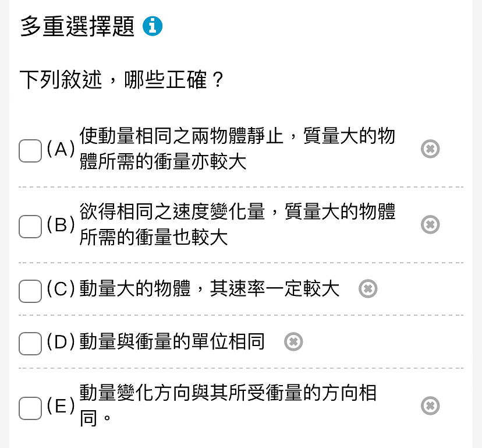This screenshot has height=448, width=482.
Task: Click the blue info icon beside 多重選擇題
Action: [x=152, y=26]
